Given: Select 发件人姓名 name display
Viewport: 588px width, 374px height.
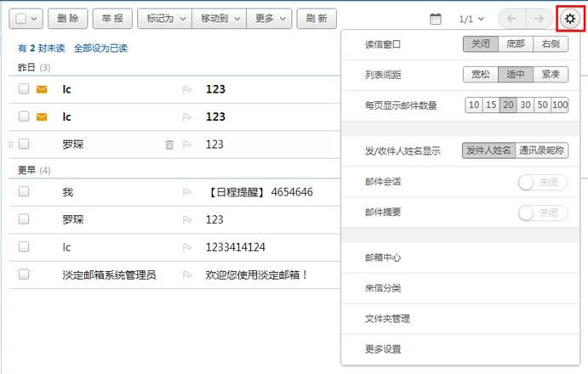Looking at the screenshot, I should pyautogui.click(x=488, y=150).
